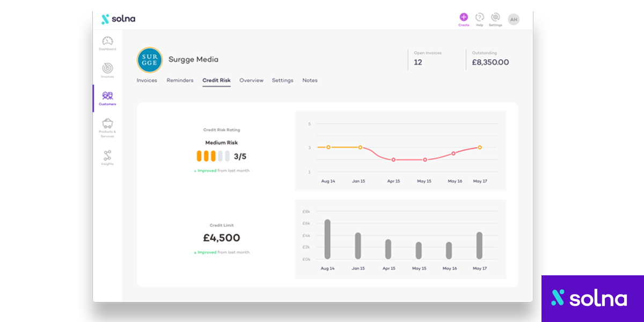Go to the customer Settings tab
Screen dimensions: 644x322
point(282,80)
